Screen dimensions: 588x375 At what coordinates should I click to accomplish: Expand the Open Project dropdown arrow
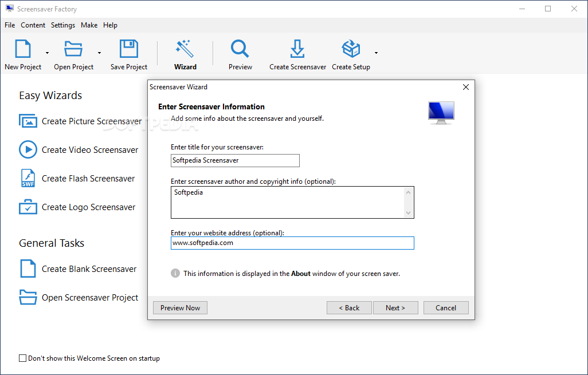[x=99, y=53]
